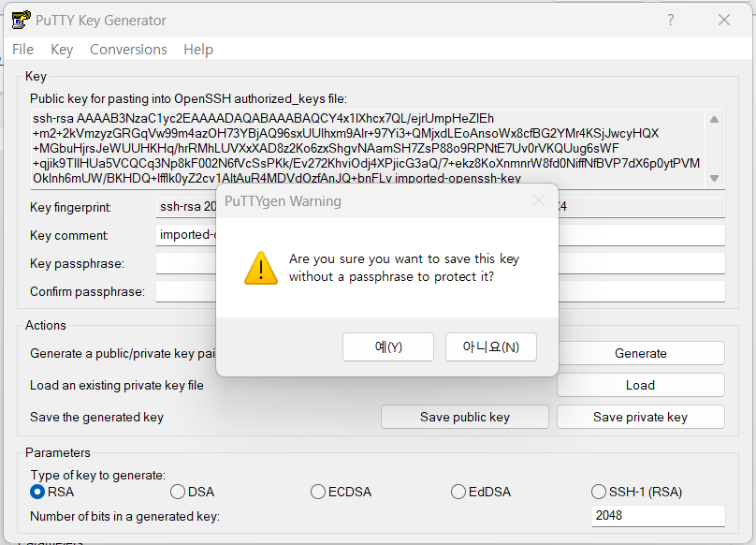Click the 'Public key for pasting' label
Screen dimensions: 756x545
pos(188,99)
